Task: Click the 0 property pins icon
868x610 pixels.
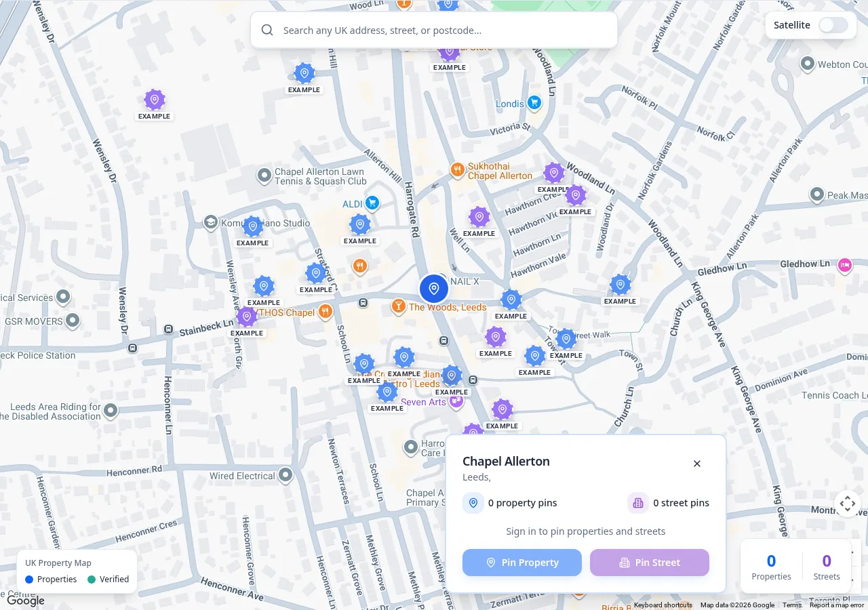Action: (x=473, y=503)
